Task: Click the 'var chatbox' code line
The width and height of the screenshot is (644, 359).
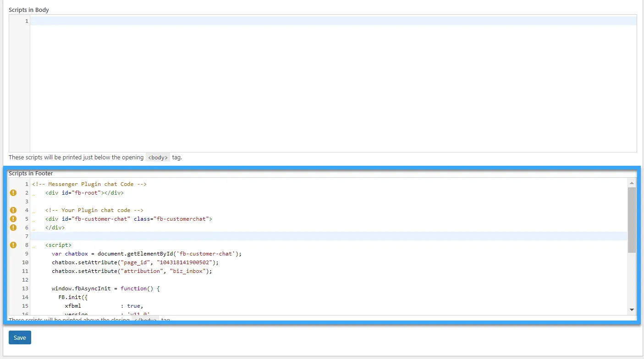Action: (147, 254)
